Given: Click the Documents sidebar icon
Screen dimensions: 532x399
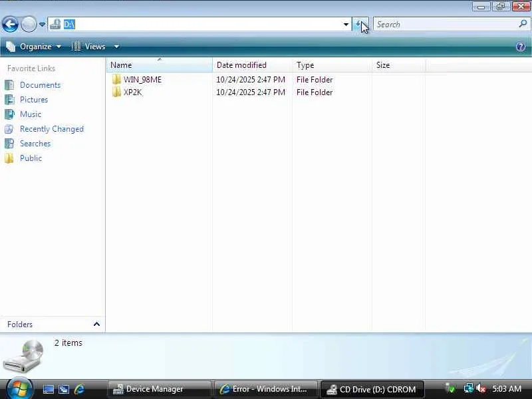Looking at the screenshot, I should pyautogui.click(x=9, y=85).
